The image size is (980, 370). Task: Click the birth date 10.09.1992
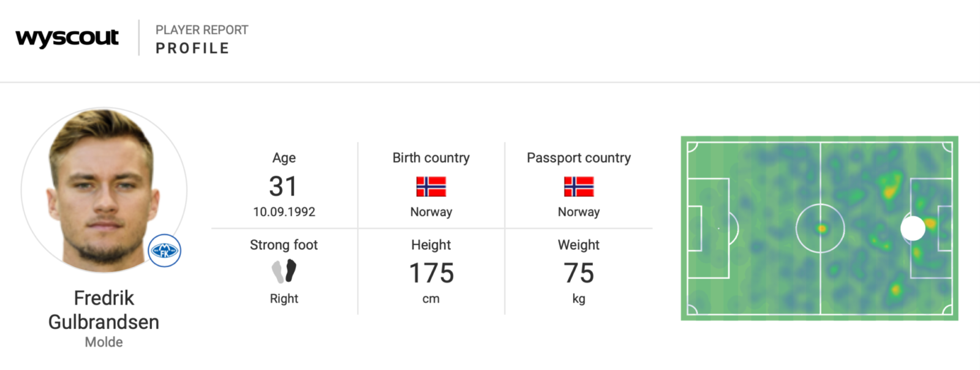284,212
